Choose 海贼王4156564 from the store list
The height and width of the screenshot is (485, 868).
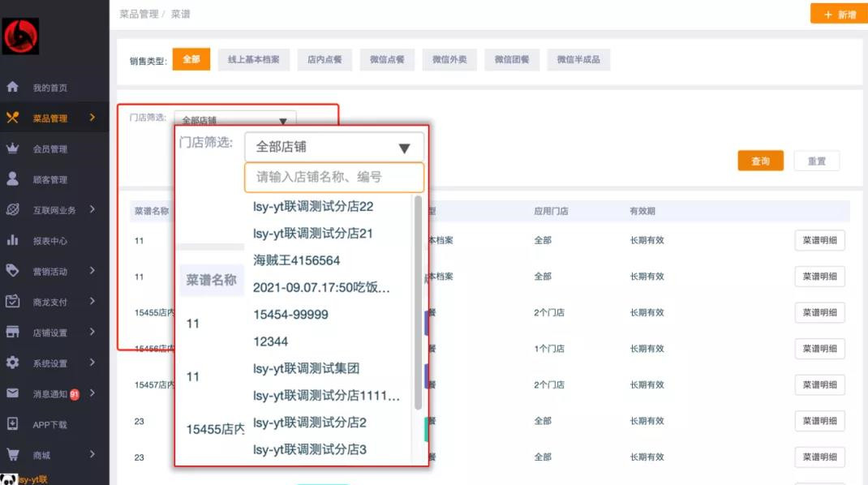click(296, 260)
